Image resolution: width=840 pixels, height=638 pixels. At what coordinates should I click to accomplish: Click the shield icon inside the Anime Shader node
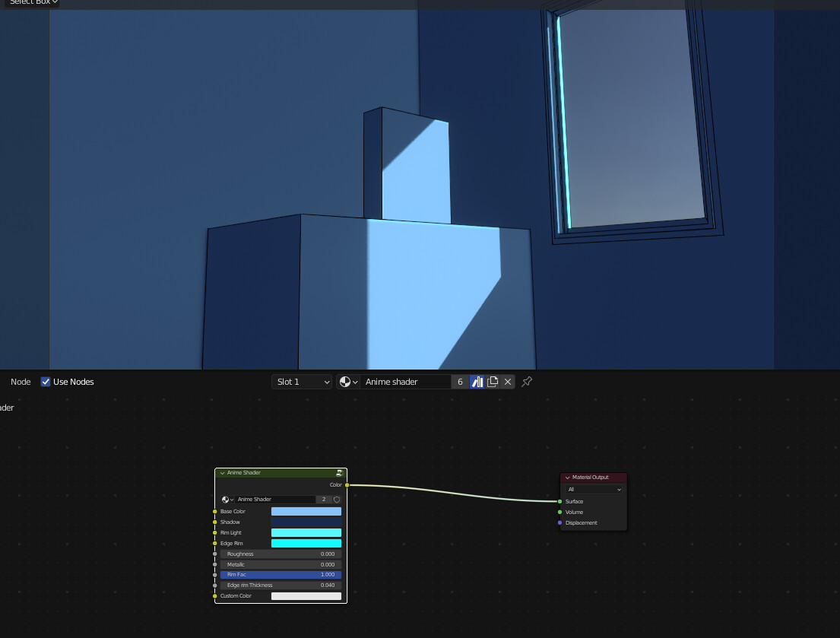tap(335, 500)
